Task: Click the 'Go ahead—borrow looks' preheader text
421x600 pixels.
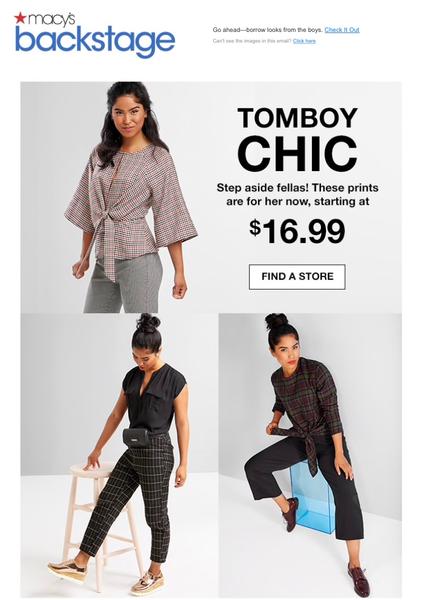Action: pos(267,29)
